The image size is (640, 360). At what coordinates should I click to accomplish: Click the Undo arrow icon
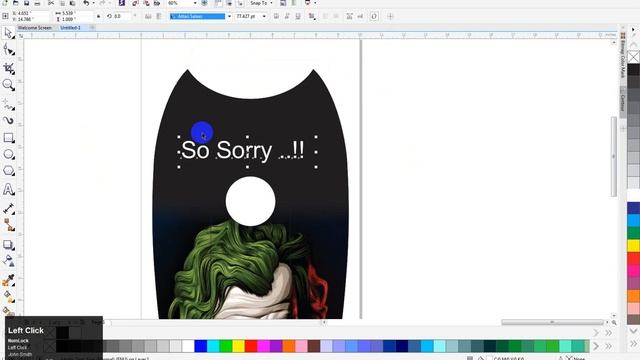click(x=86, y=3)
